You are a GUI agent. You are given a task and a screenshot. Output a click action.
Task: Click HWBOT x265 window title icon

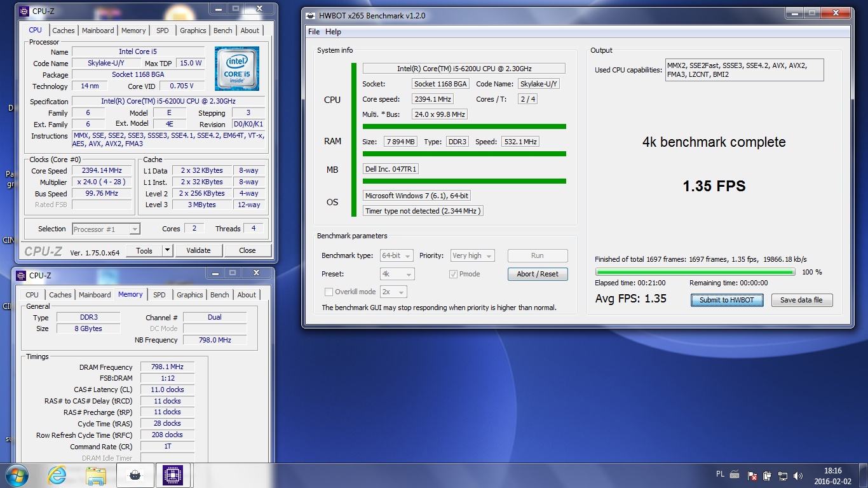point(311,15)
